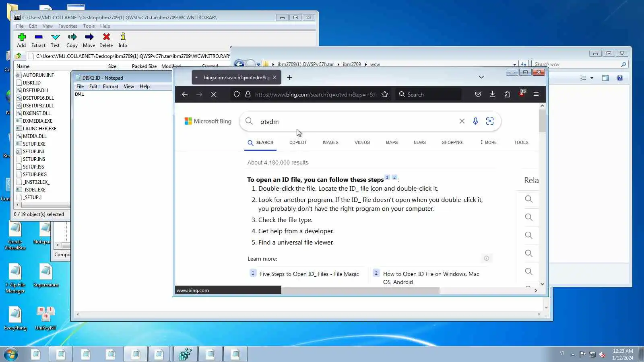
Task: Open Five Steps to Open ID_ Files link
Action: tap(310, 274)
